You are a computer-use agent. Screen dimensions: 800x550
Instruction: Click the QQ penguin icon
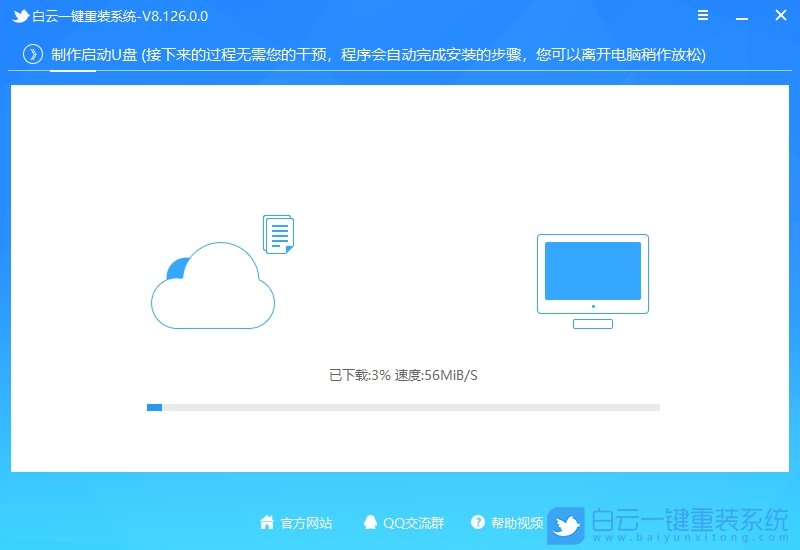point(370,522)
